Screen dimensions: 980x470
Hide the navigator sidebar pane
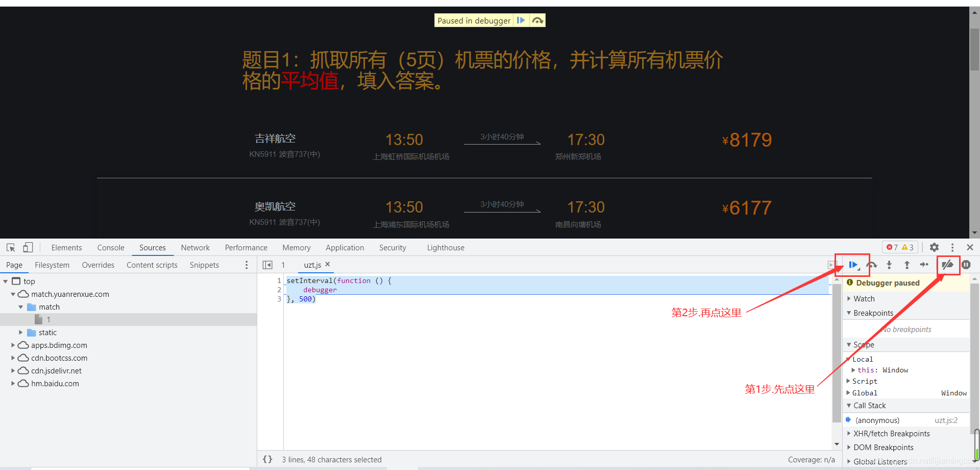(x=267, y=265)
